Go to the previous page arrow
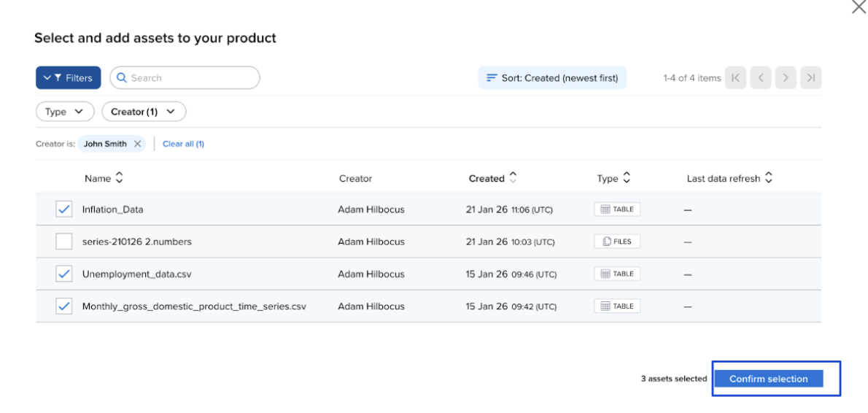The height and width of the screenshot is (413, 868). [x=760, y=78]
